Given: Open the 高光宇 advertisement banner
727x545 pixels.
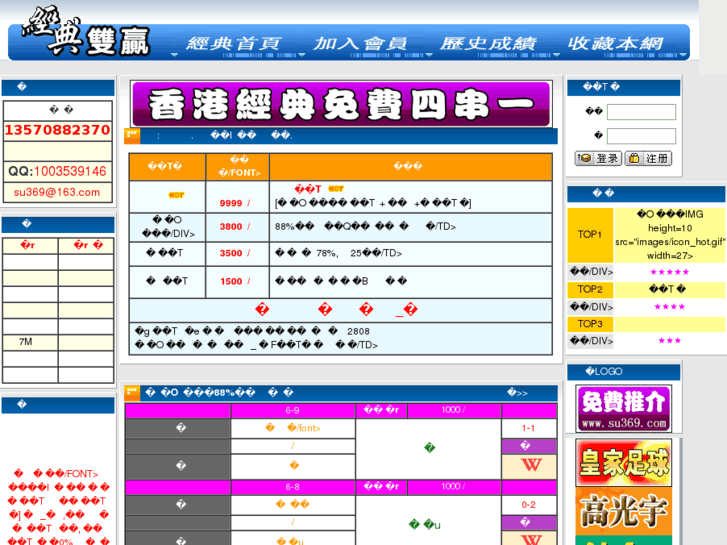Looking at the screenshot, I should pyautogui.click(x=624, y=511).
